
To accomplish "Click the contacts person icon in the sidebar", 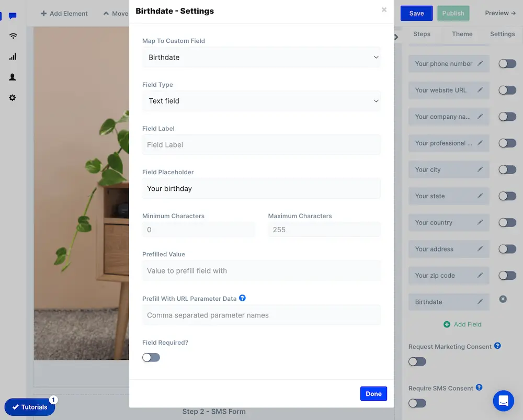I will [x=13, y=77].
